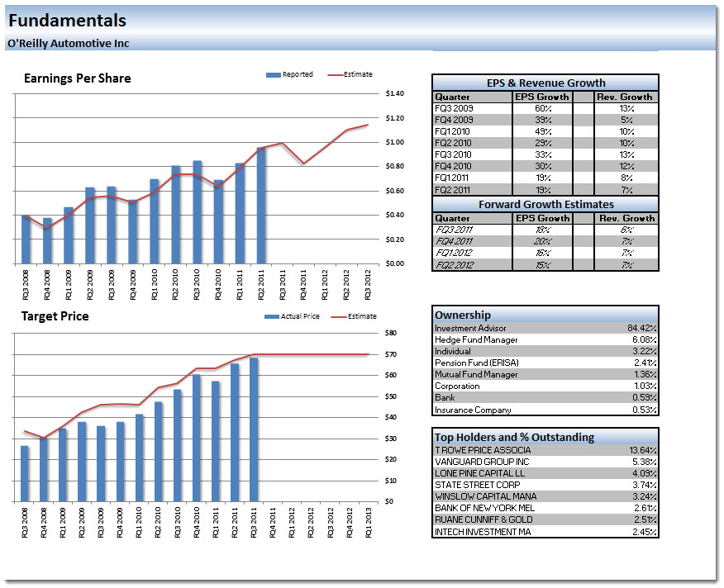Click the Insurance Company ownership row label
Image resolution: width=724 pixels, height=588 pixels.
coord(473,410)
